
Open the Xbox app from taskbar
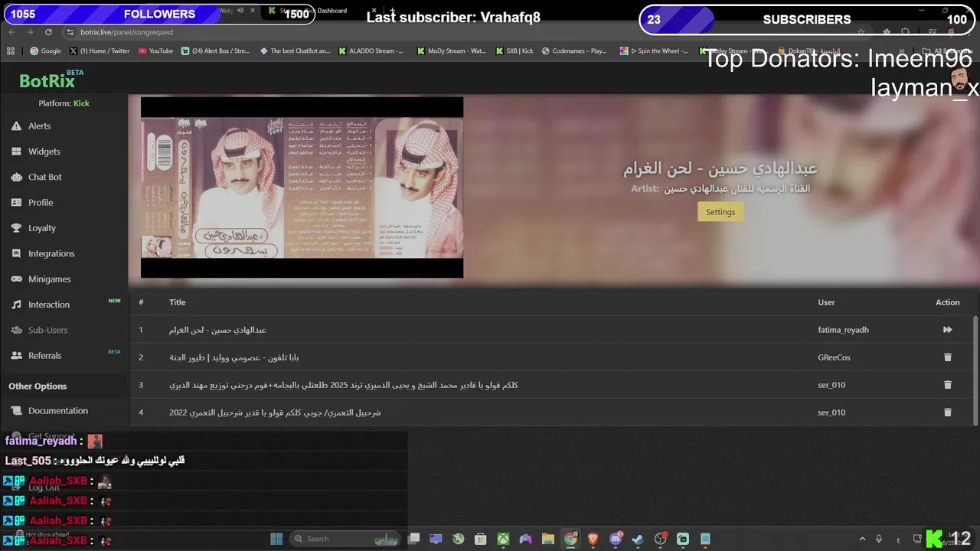503,539
